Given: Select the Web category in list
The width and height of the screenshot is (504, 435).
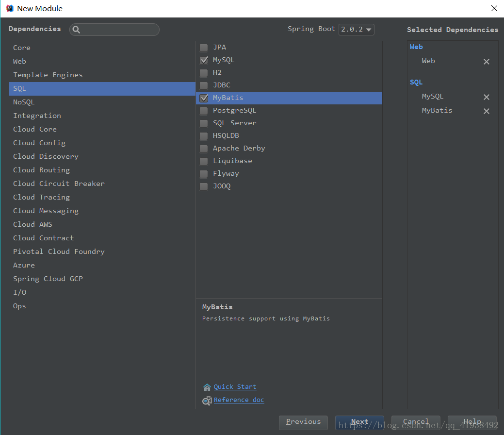Looking at the screenshot, I should pos(102,61).
